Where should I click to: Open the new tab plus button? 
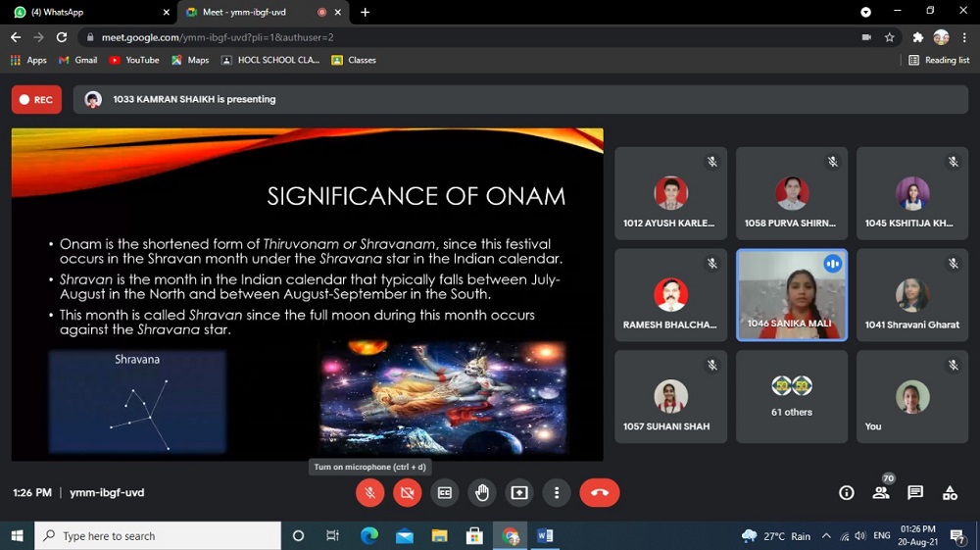(366, 13)
